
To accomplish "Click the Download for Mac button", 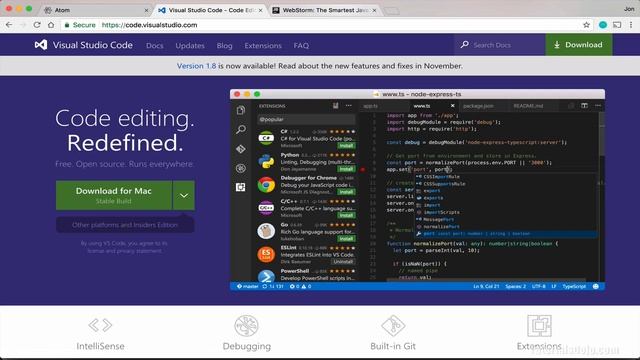I will 114,195.
